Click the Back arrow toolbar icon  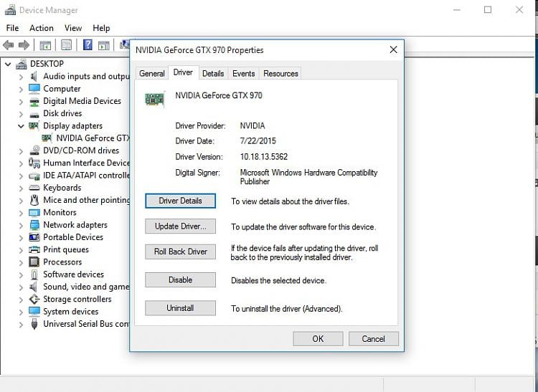coord(8,45)
